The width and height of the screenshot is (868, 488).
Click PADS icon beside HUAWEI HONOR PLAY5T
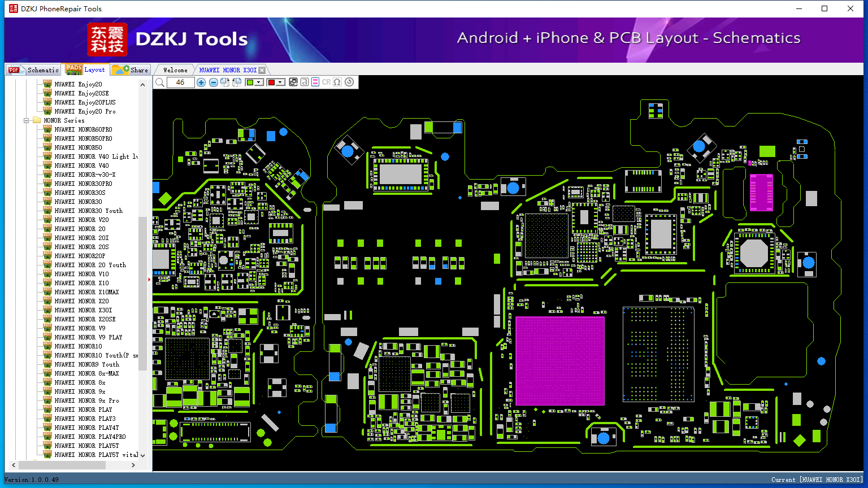pyautogui.click(x=47, y=446)
